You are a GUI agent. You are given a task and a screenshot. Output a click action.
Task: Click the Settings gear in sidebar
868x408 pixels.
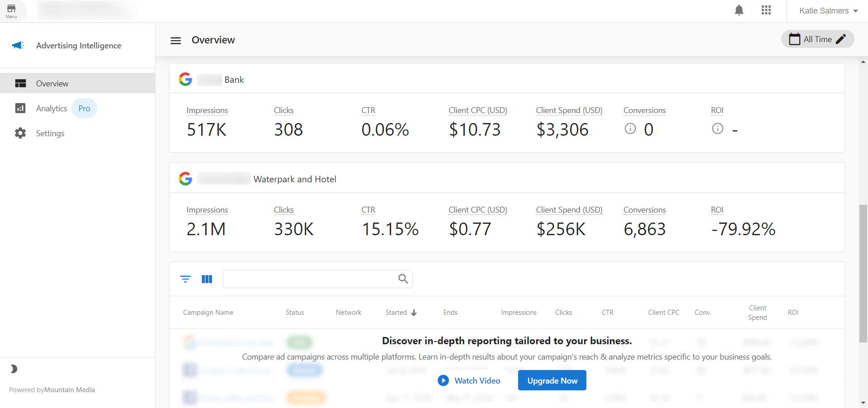(x=20, y=133)
